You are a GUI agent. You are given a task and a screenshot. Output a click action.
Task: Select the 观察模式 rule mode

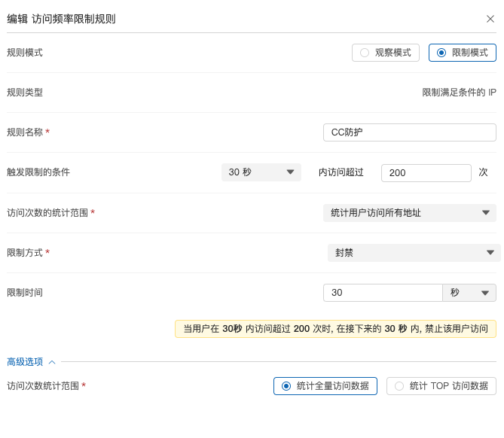click(x=386, y=53)
